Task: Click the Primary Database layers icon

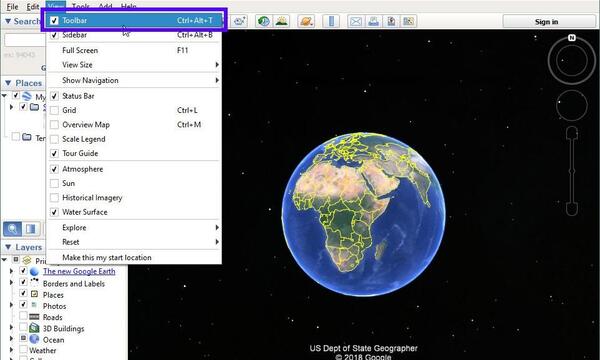Action: click(27, 261)
